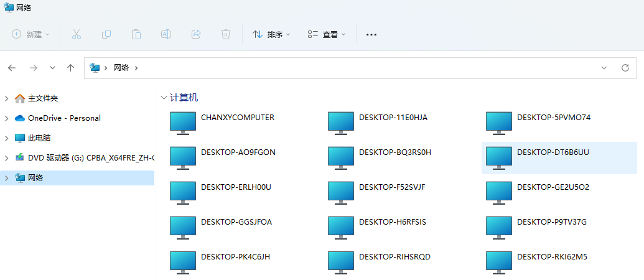Click the DESKTOP-PK4C6JH name label
Image resolution: width=644 pixels, height=280 pixels.
235,257
